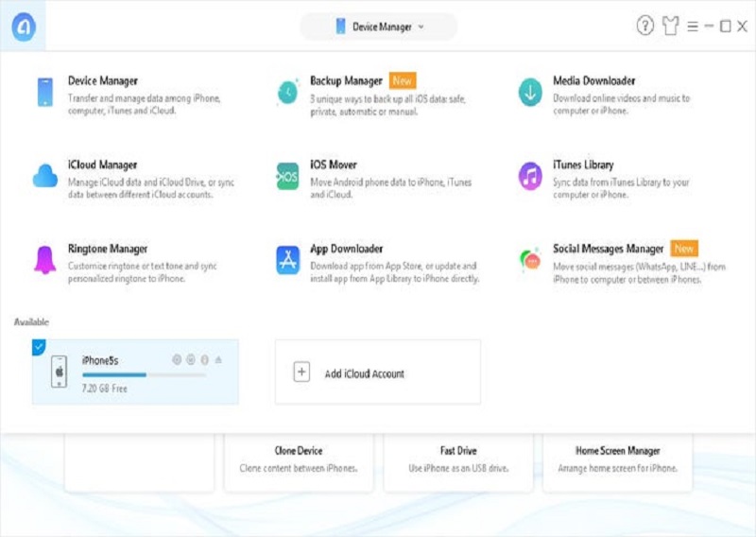Click the iPhone5s device icon
The width and height of the screenshot is (756, 537).
pyautogui.click(x=60, y=372)
